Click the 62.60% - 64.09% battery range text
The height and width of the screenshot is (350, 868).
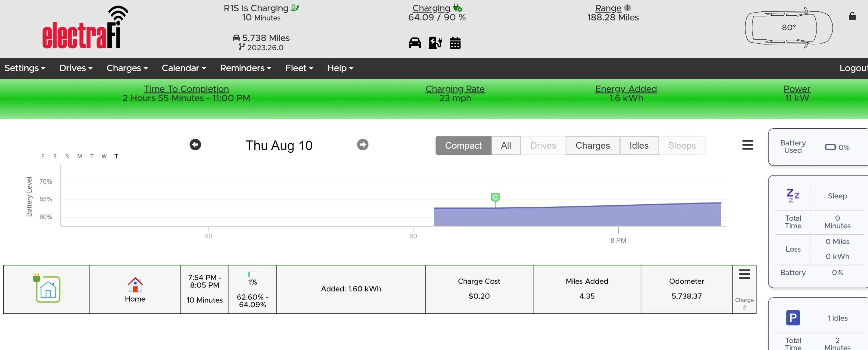pos(252,301)
